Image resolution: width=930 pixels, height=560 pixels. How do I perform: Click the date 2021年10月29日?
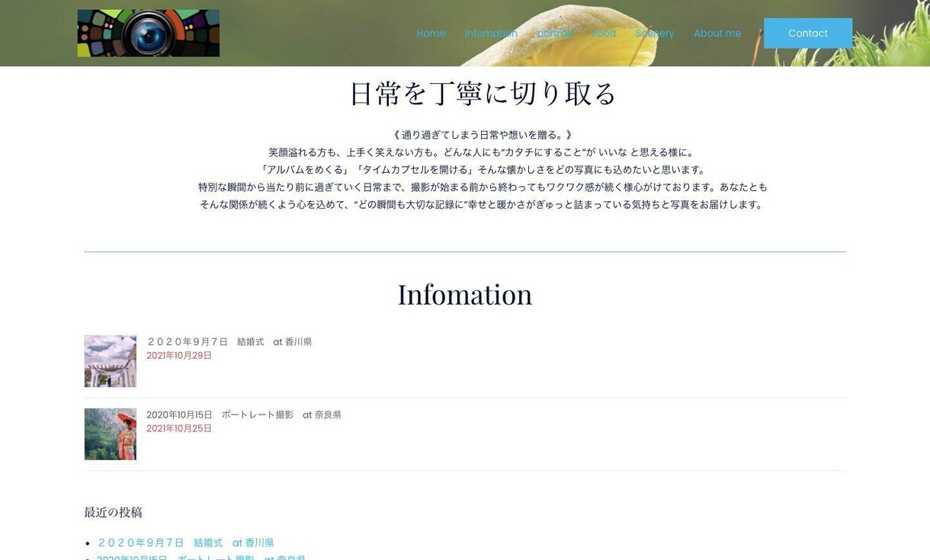(x=179, y=356)
